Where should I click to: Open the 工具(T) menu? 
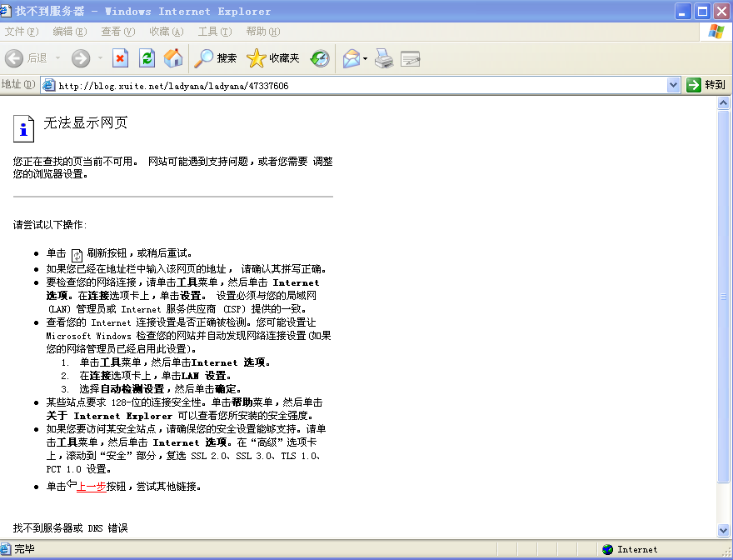click(215, 32)
